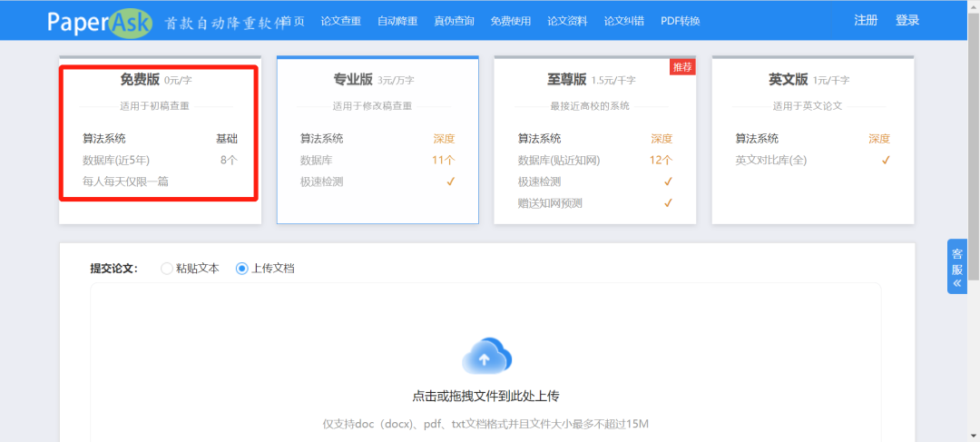Click 最接近高校的系统 subtitle
The height and width of the screenshot is (442, 980).
pos(590,105)
